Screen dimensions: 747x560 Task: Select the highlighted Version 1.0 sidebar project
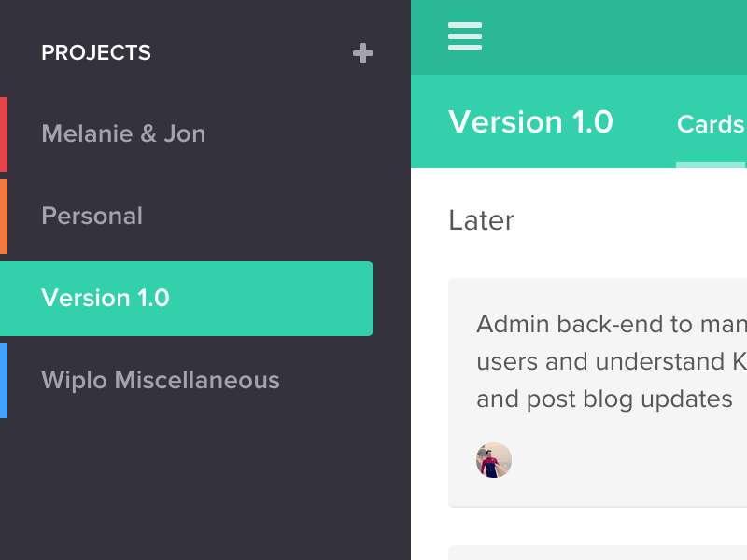point(187,299)
